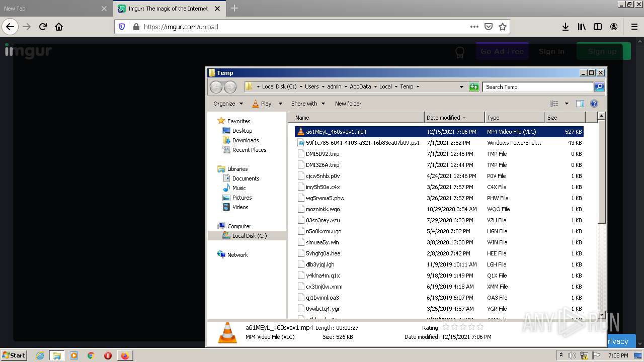Open Downloads in the navigation pane

(246, 140)
